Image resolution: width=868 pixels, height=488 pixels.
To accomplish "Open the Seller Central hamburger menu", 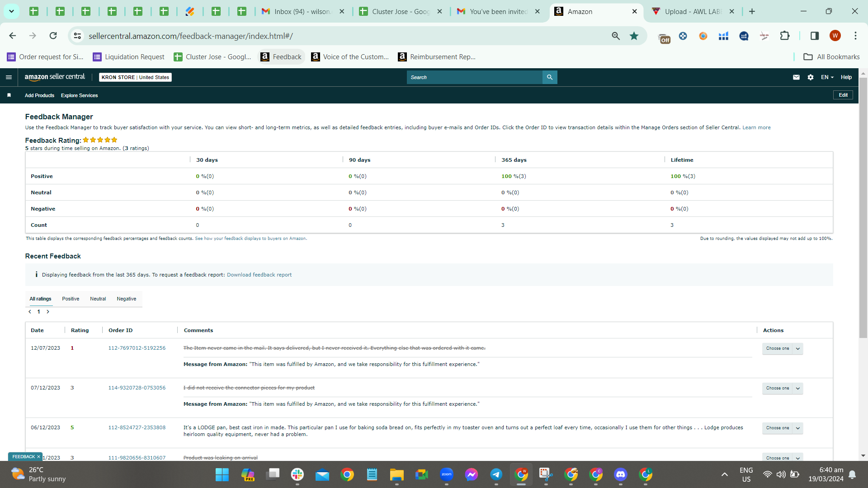I will point(9,77).
